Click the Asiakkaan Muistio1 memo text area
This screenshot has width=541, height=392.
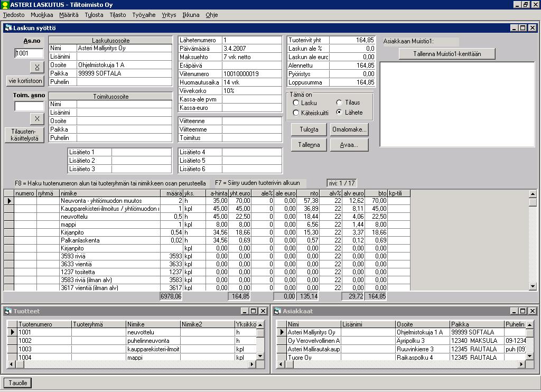457,105
